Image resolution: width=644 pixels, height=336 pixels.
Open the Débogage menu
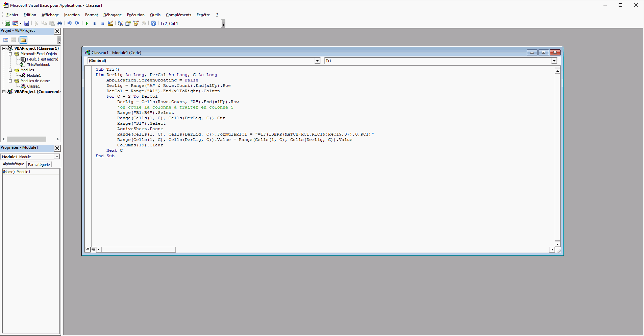click(112, 15)
